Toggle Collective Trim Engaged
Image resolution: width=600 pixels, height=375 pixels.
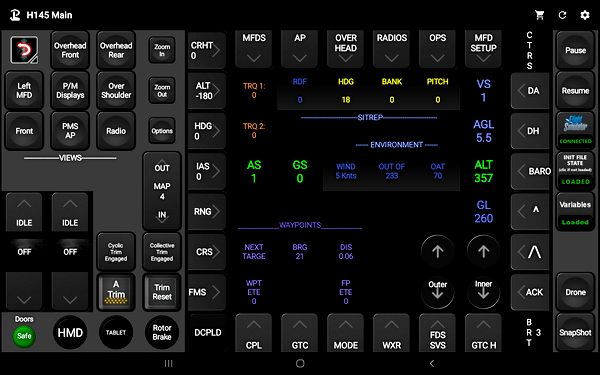click(x=162, y=252)
